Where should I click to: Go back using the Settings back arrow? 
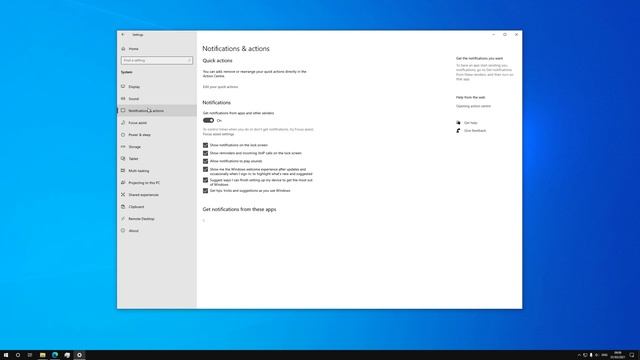[x=123, y=35]
